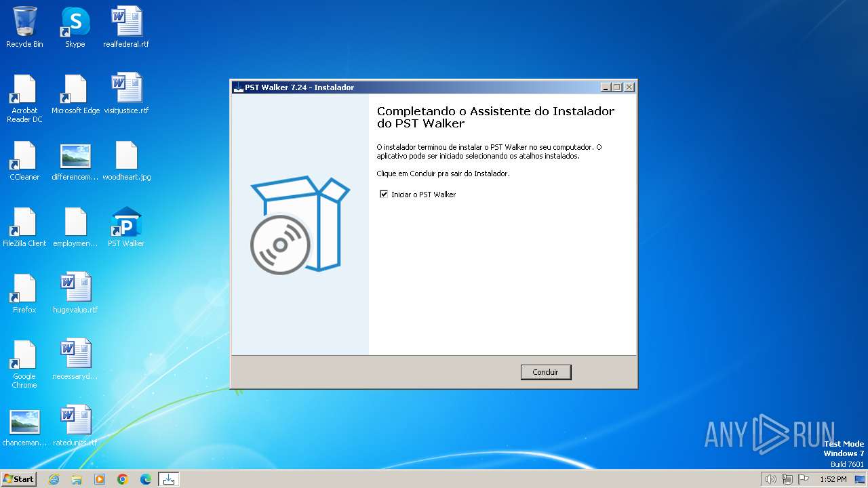Open the Start menu

point(18,479)
